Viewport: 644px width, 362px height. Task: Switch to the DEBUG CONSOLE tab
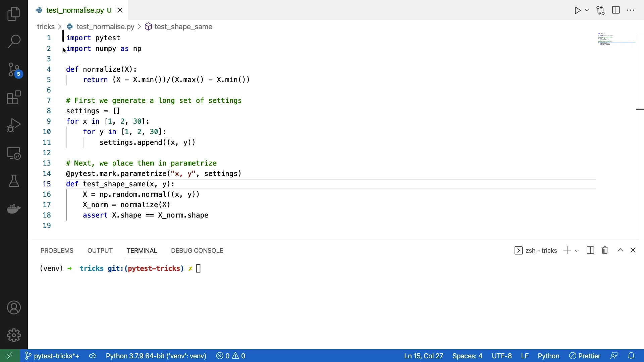tap(197, 251)
